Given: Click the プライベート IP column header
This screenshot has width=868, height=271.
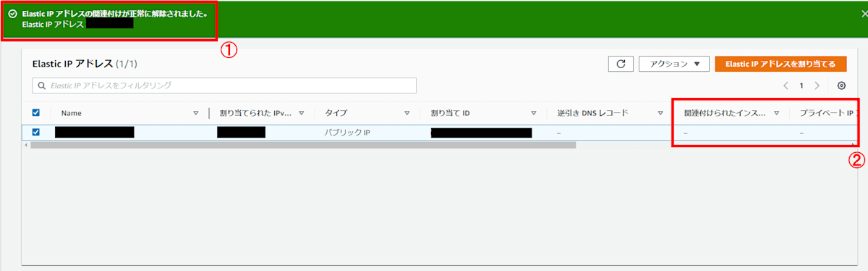Looking at the screenshot, I should point(829,113).
